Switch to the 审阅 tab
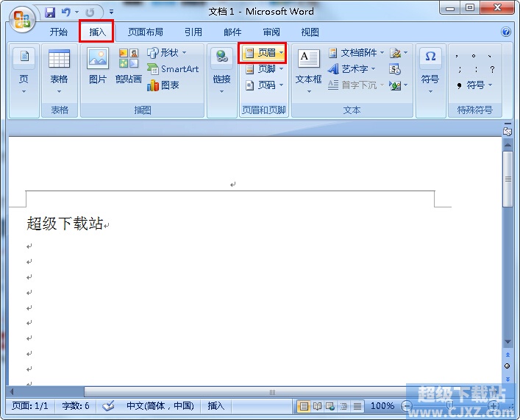The width and height of the screenshot is (520, 420). click(271, 32)
